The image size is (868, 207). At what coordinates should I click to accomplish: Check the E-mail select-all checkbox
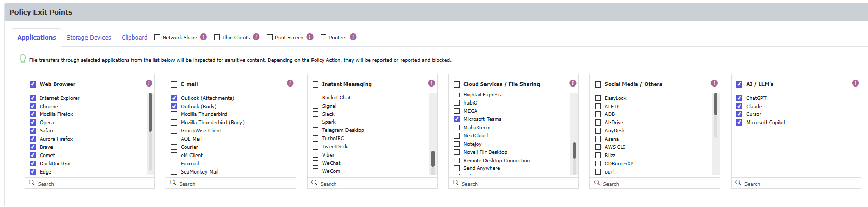(x=174, y=84)
